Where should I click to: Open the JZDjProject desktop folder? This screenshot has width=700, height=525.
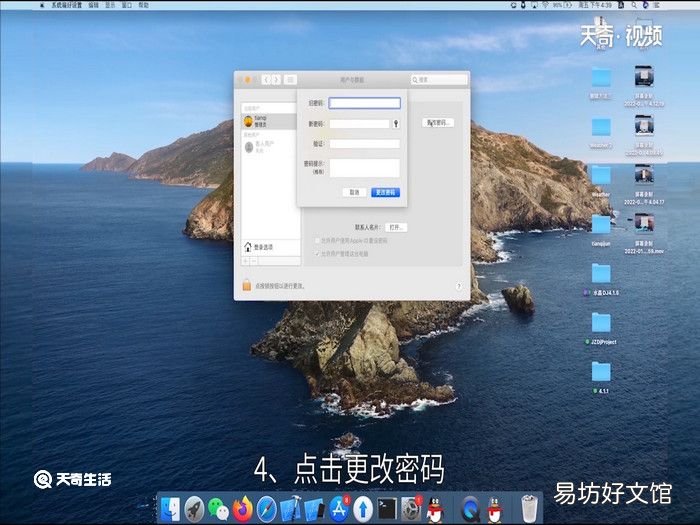tap(601, 322)
